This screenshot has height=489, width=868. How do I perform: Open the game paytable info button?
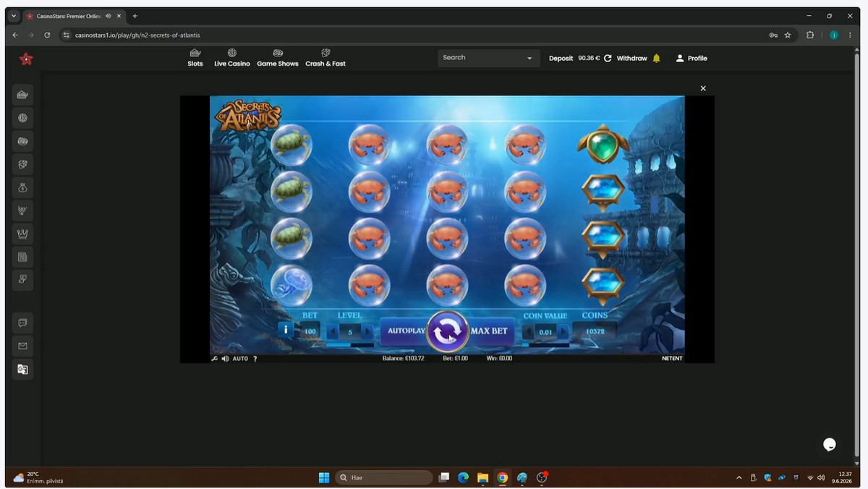click(286, 330)
